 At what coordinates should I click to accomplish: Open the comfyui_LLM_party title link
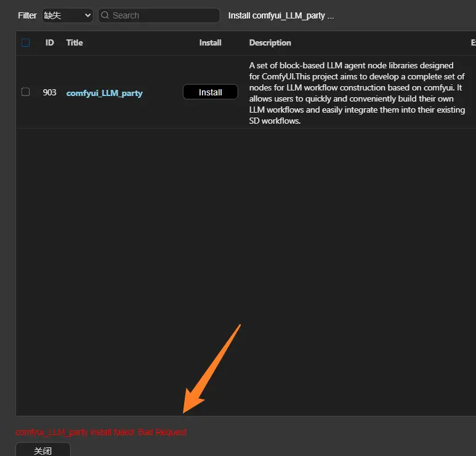(104, 93)
